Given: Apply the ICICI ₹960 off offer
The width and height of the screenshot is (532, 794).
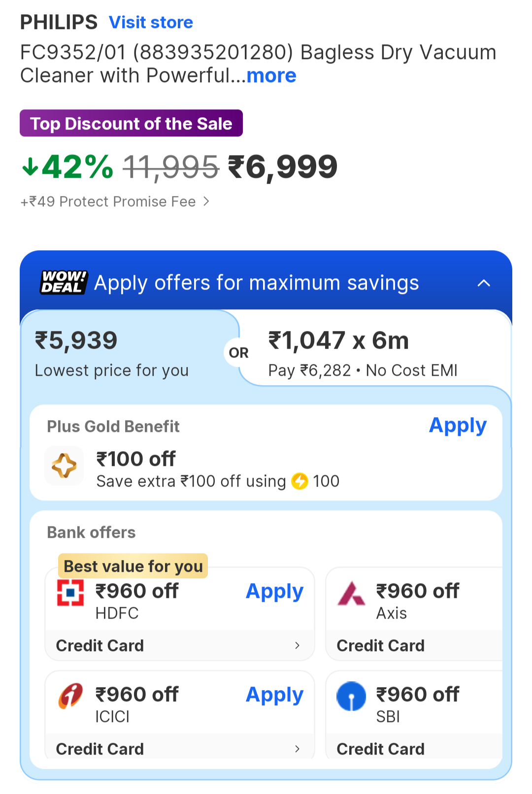Looking at the screenshot, I should tap(274, 695).
